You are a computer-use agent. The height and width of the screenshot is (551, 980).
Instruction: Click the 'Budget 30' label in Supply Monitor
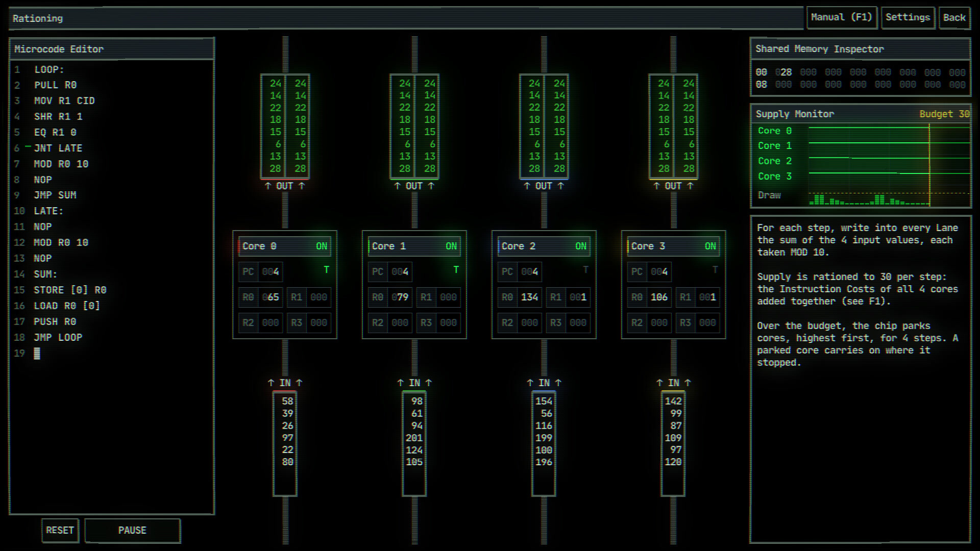pyautogui.click(x=944, y=114)
